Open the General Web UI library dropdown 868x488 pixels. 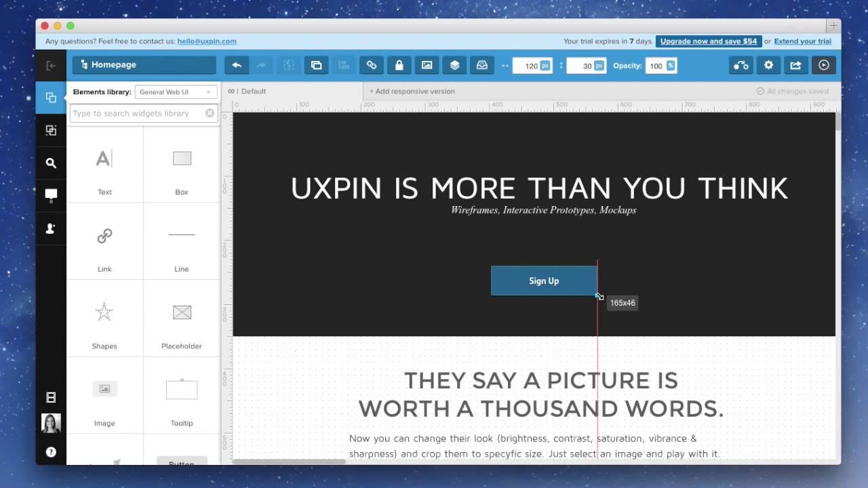[x=176, y=91]
